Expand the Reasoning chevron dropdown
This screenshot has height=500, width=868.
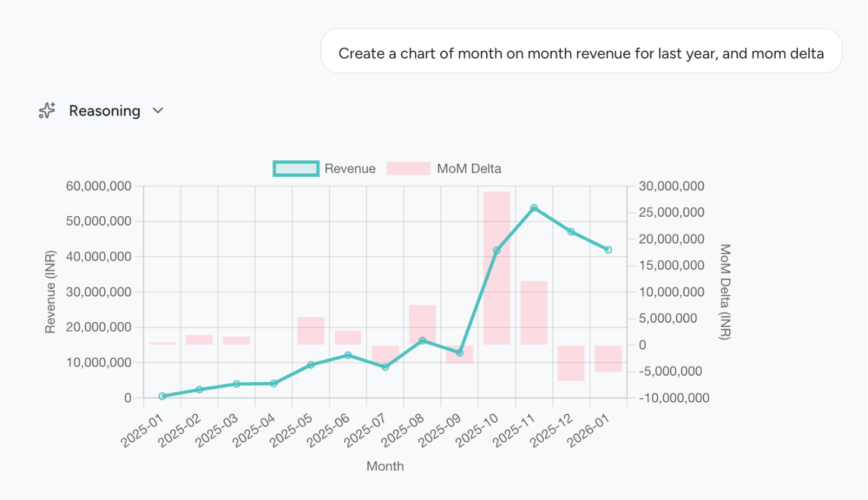(158, 111)
